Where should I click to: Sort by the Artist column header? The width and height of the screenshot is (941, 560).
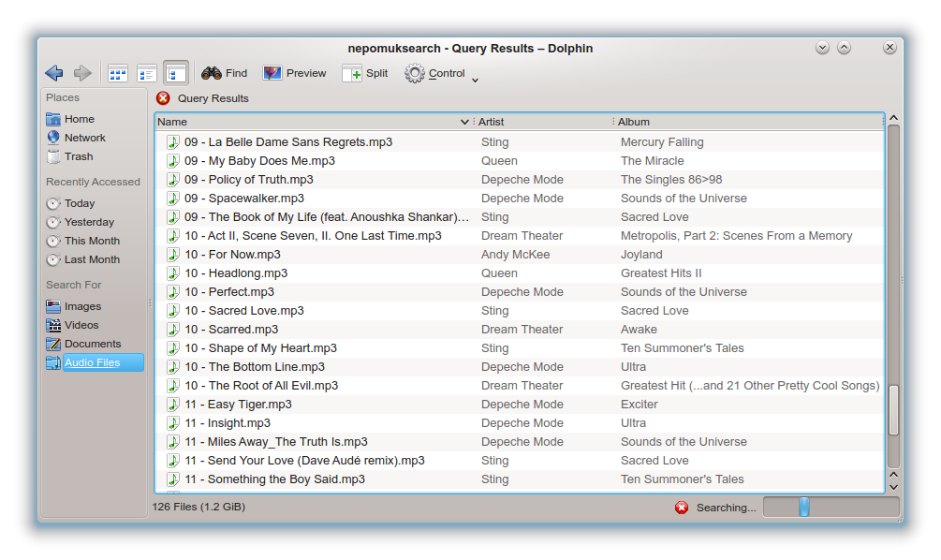543,122
